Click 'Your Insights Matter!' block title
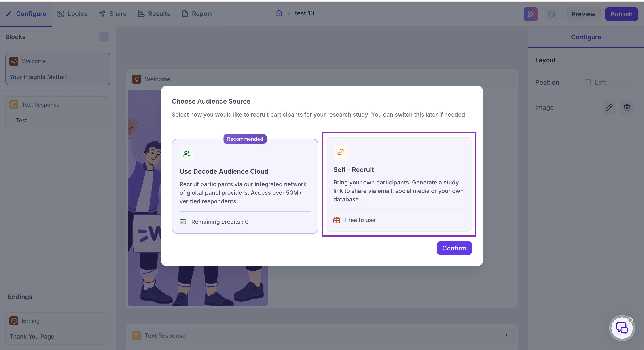Image resolution: width=644 pixels, height=350 pixels. click(38, 77)
